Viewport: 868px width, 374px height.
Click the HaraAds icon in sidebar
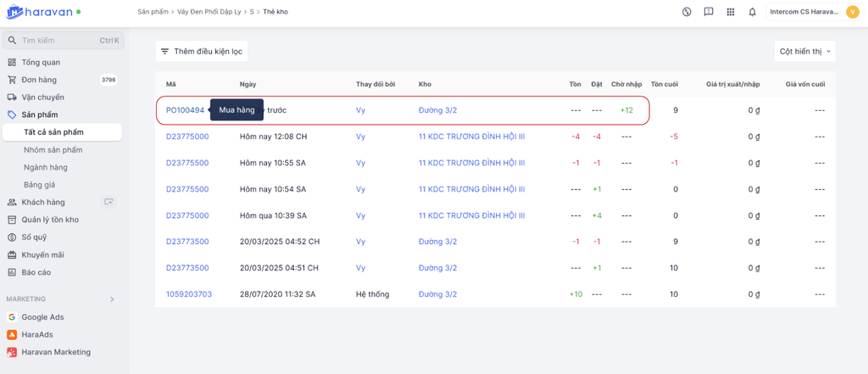coord(12,335)
